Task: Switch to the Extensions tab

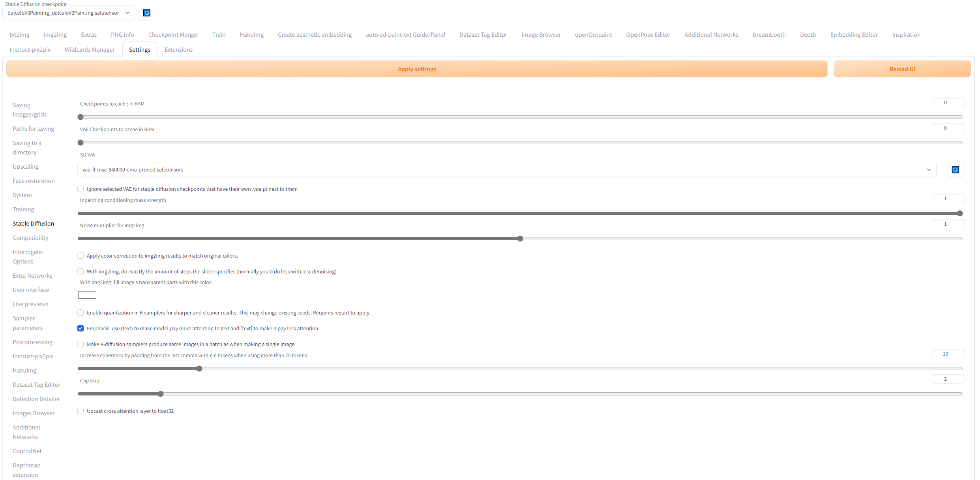Action: point(178,49)
